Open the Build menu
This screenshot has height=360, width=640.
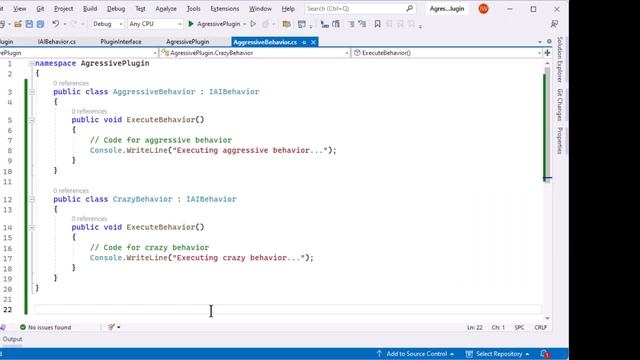90,9
